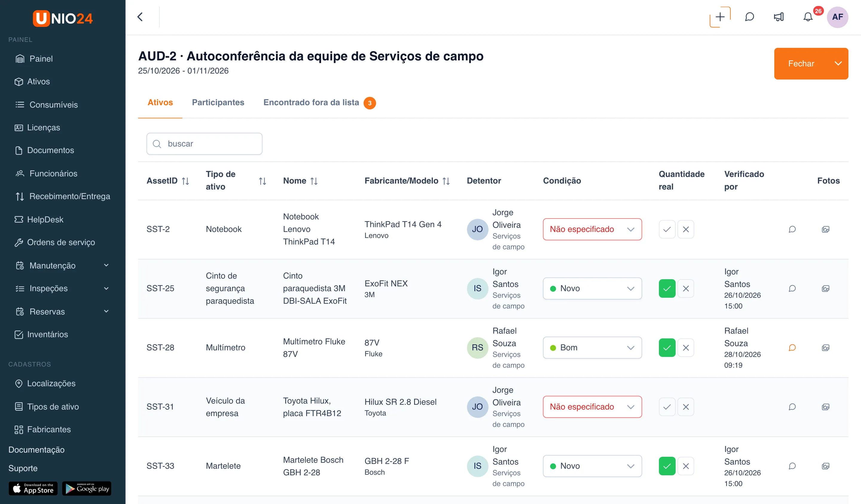The height and width of the screenshot is (504, 861).
Task: Mark SST-2 quantity as confirmed
Action: pos(667,229)
